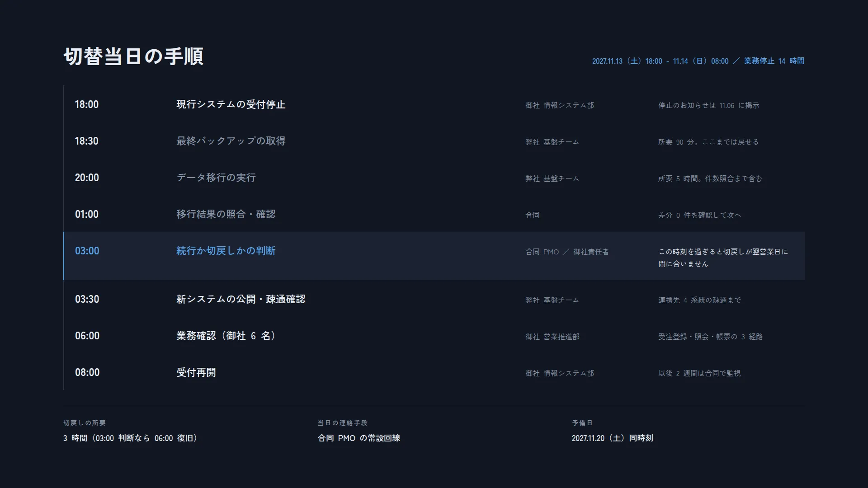This screenshot has height=488, width=868.
Task: Click 新システムの公開・疎通確認 step title
Action: click(241, 299)
